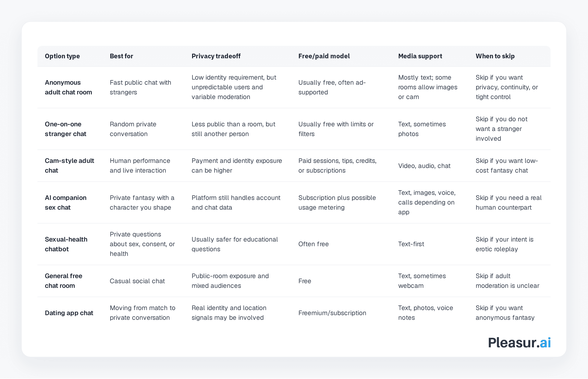Click the Dating app chat row label
Screen dimensions: 588x379
coord(69,313)
